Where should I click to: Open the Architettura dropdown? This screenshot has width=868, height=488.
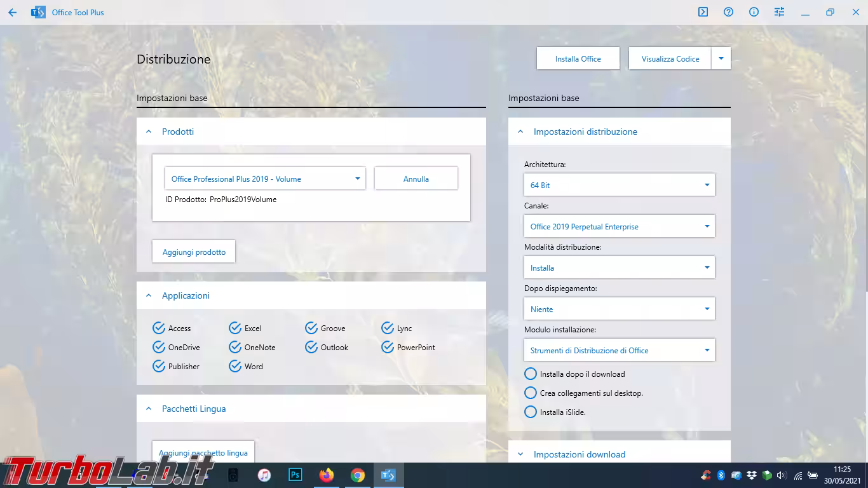pyautogui.click(x=619, y=185)
